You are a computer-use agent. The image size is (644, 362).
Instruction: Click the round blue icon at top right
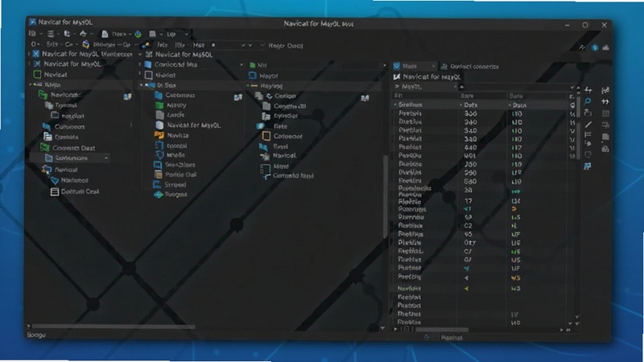pyautogui.click(x=594, y=47)
